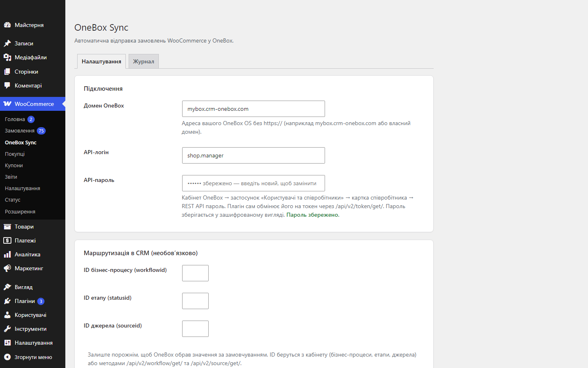Click the 'Домен OneBox' field label
This screenshot has height=368, width=588.
tap(104, 105)
